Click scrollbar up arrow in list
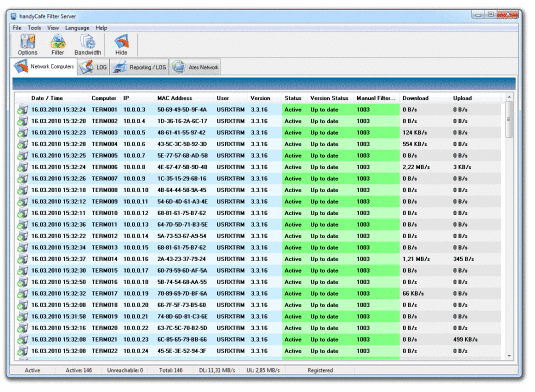This screenshot has height=392, width=535. [x=509, y=97]
